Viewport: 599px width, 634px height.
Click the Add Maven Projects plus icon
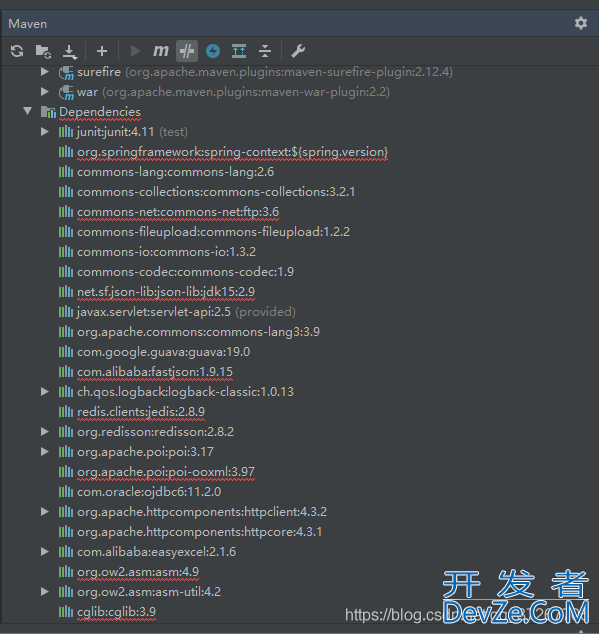[x=102, y=51]
